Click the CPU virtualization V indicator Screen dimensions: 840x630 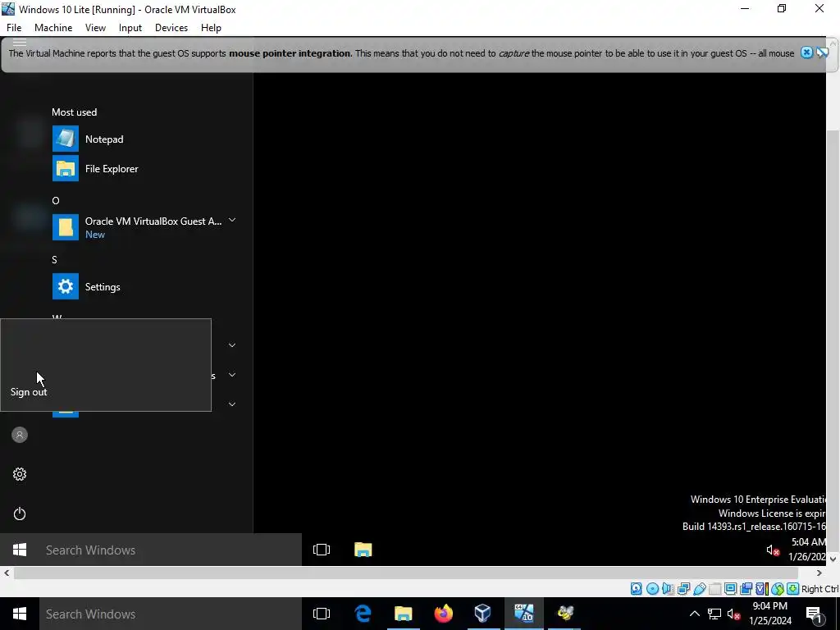[762, 589]
